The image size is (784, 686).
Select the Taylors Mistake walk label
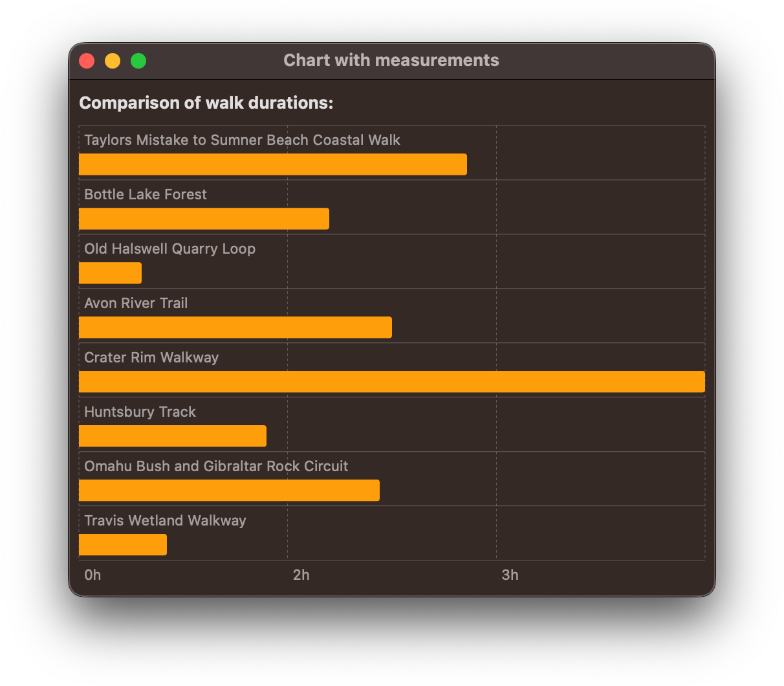(x=243, y=140)
